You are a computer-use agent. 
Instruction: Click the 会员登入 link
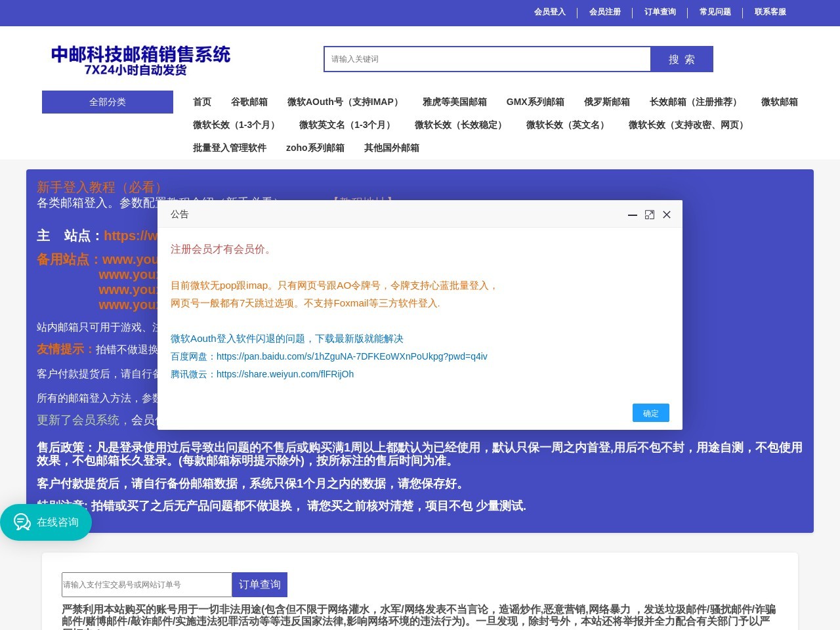point(549,12)
